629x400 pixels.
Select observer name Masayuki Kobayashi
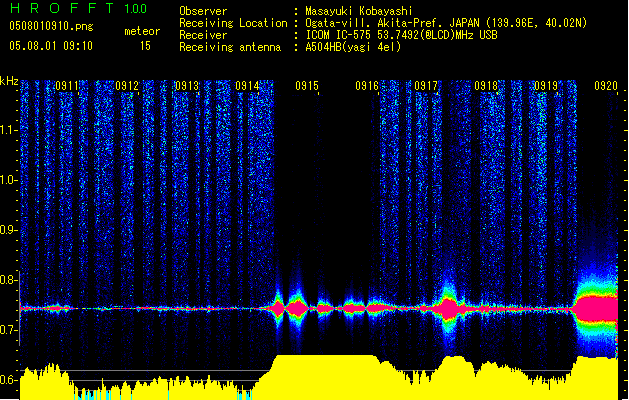[358, 11]
